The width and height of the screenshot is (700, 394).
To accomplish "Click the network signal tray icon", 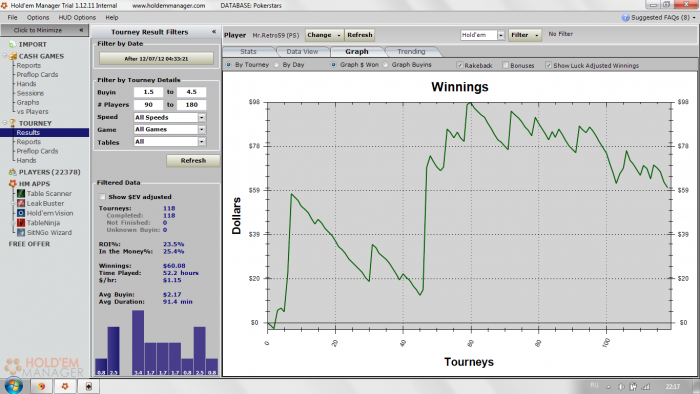I will pos(646,387).
